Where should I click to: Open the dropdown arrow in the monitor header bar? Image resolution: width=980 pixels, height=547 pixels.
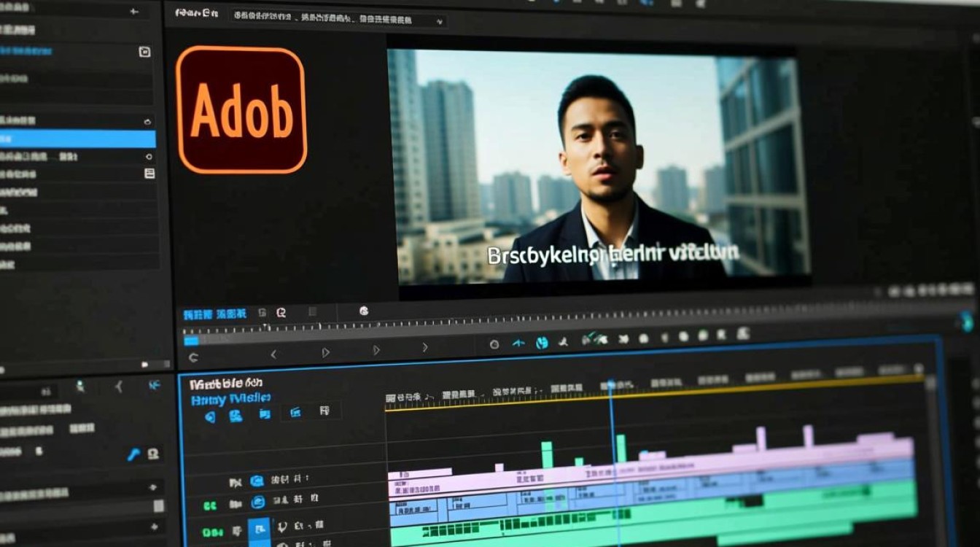[x=439, y=22]
